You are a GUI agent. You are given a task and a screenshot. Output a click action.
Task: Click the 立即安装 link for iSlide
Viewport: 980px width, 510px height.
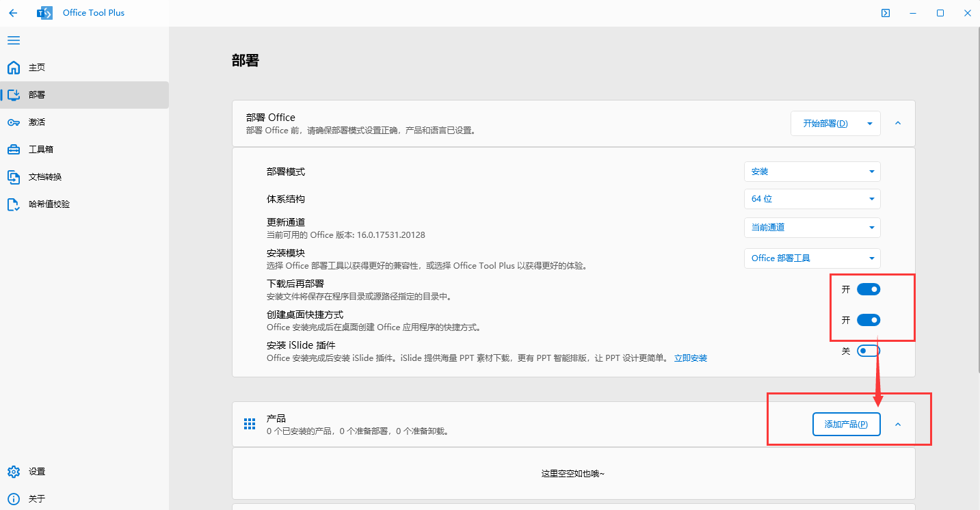(x=690, y=358)
